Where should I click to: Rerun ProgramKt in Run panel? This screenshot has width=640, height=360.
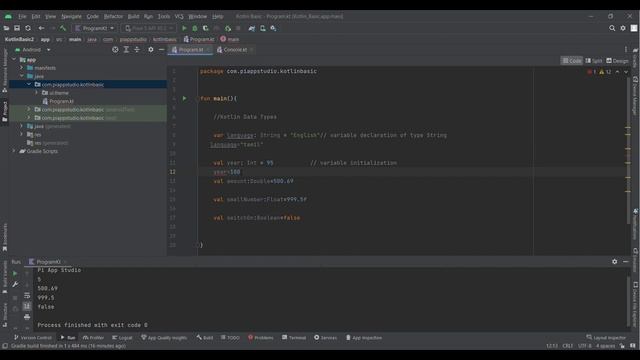pos(15,273)
